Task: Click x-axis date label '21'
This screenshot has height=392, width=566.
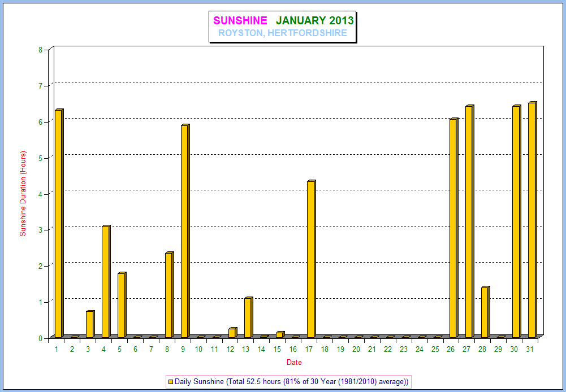Action: coord(372,349)
